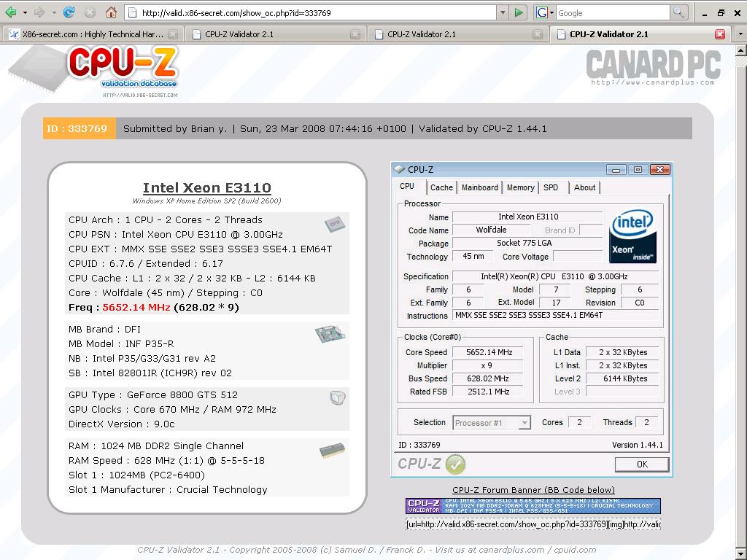Viewport: 747px width, 560px height.
Task: Click the GPU icon beside GPU Type
Action: (x=337, y=398)
